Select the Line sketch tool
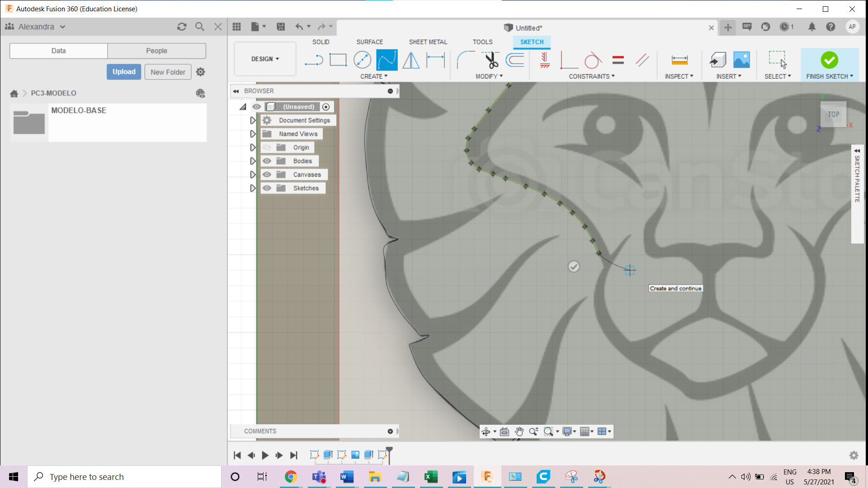The width and height of the screenshot is (868, 488). point(314,60)
